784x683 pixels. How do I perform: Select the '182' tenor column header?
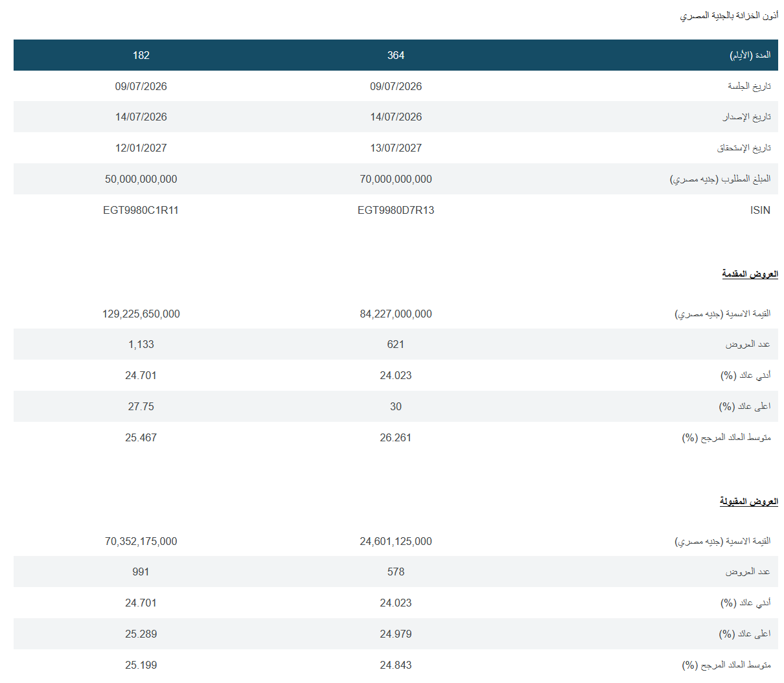pyautogui.click(x=141, y=55)
